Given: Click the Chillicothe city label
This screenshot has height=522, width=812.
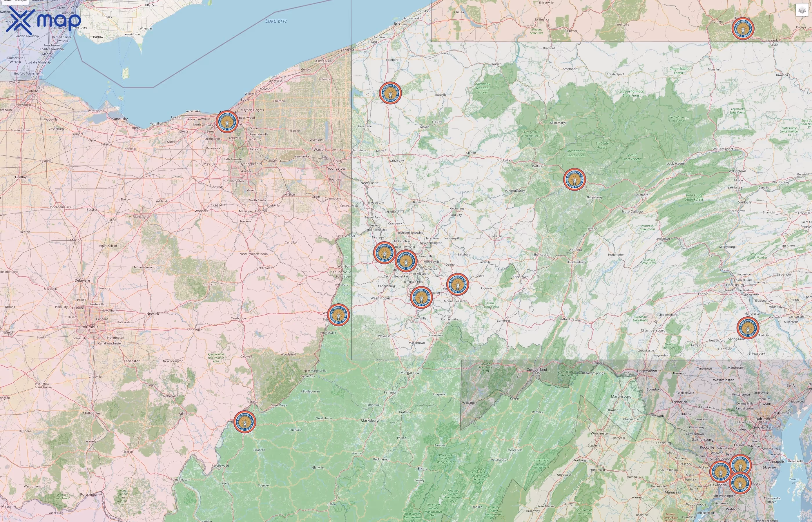Looking at the screenshot, I should [x=91, y=413].
